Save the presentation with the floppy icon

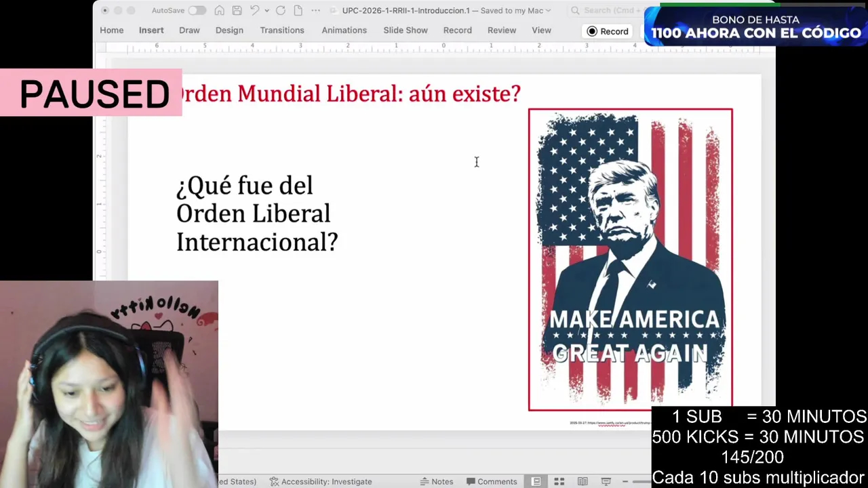click(237, 10)
